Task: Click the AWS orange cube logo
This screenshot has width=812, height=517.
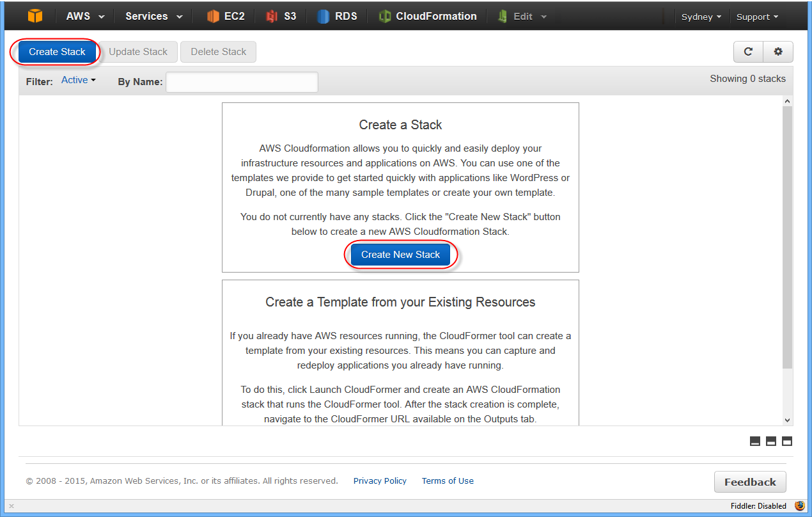Action: pyautogui.click(x=35, y=16)
